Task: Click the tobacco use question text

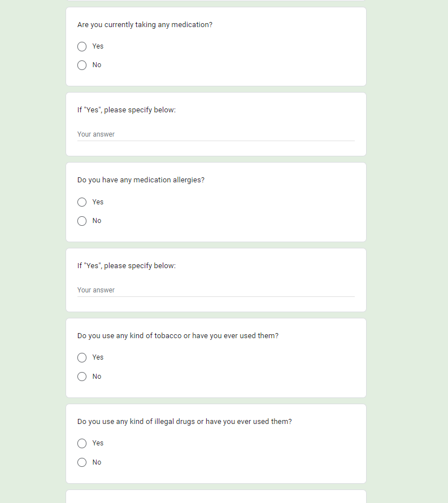Action: 178,336
